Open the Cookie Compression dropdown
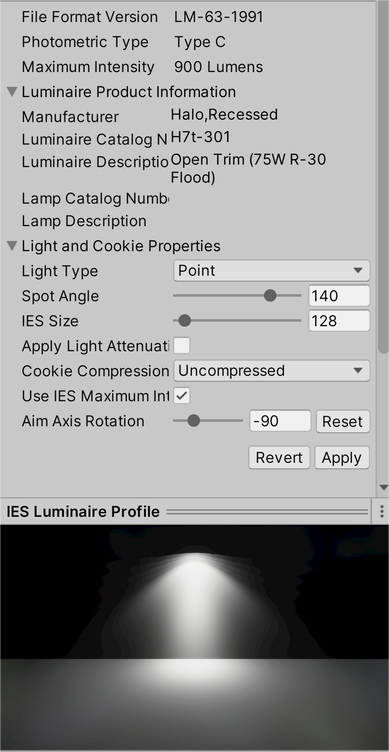Viewport: 389px width, 752px height. (x=271, y=371)
